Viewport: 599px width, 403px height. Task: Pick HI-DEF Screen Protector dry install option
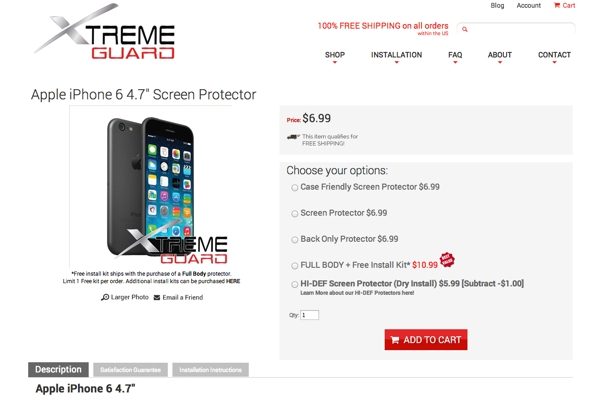click(x=295, y=284)
